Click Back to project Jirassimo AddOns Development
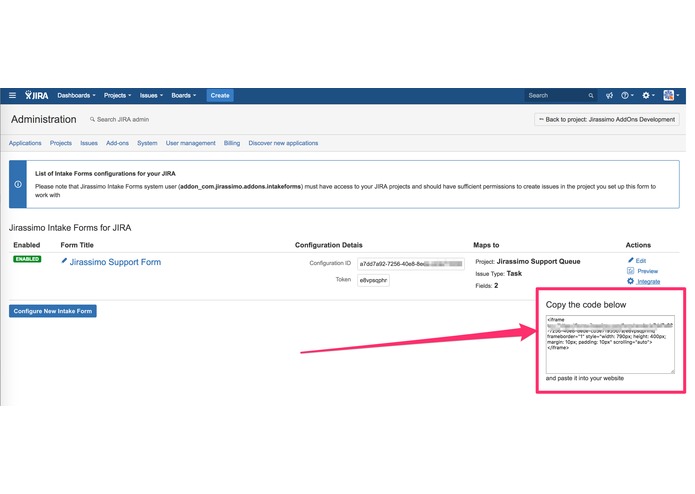The image size is (695, 494). click(x=606, y=120)
